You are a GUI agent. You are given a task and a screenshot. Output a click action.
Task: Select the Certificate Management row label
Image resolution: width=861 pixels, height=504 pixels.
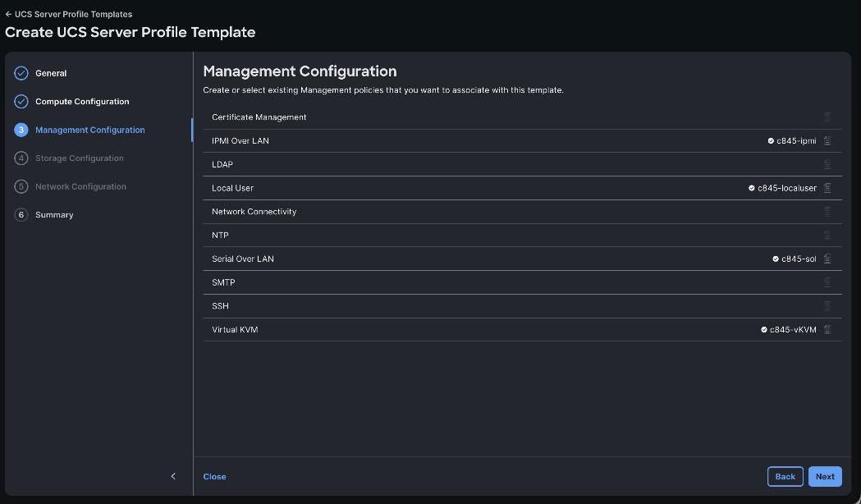click(259, 117)
